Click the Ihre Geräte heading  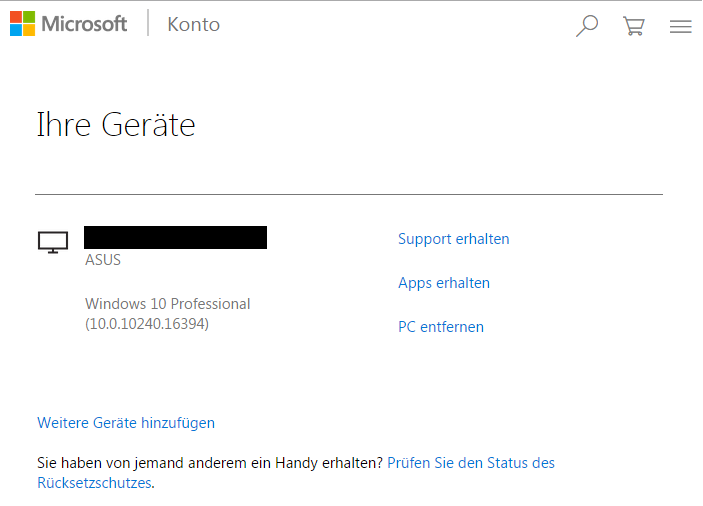[116, 125]
